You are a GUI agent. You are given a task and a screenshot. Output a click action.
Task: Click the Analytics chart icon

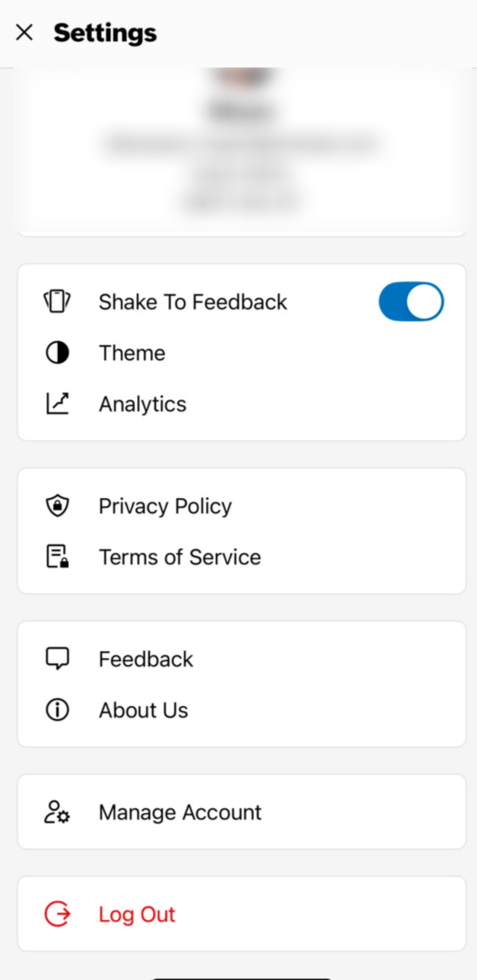click(57, 404)
